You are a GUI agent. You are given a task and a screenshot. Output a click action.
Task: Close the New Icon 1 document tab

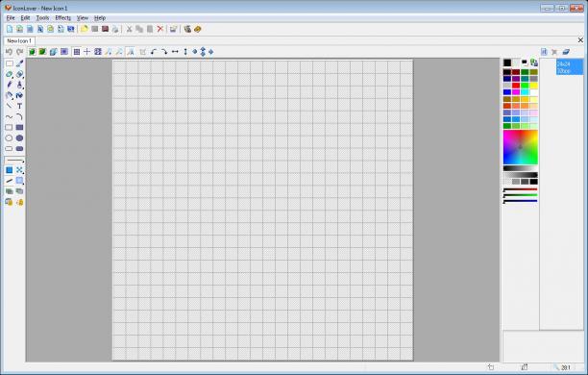pos(580,39)
